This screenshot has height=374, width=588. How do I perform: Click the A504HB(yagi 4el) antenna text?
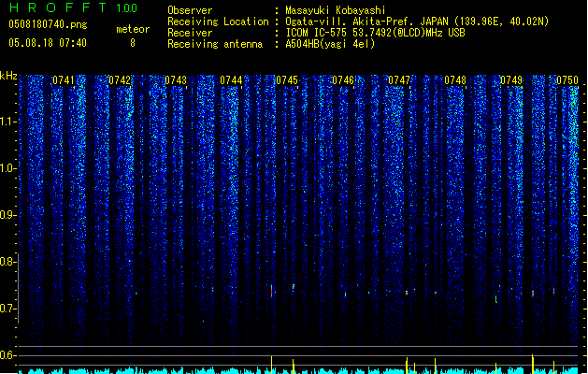(330, 44)
